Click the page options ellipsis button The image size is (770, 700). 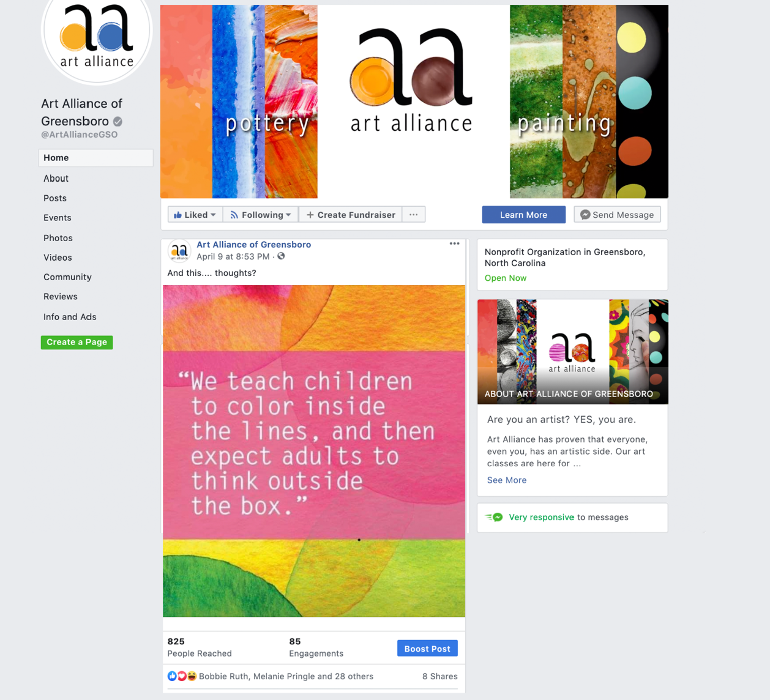[414, 215]
